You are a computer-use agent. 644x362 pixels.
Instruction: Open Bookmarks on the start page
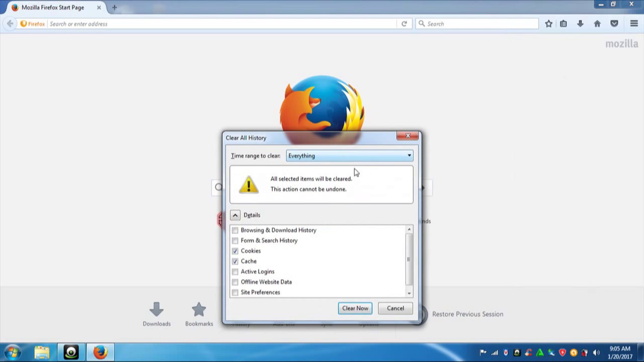tap(199, 314)
